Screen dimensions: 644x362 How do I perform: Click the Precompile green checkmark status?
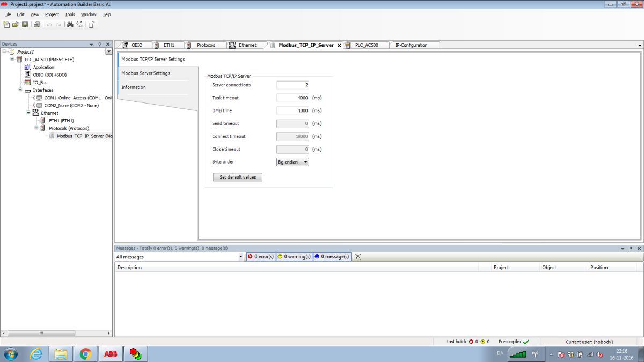[526, 342]
